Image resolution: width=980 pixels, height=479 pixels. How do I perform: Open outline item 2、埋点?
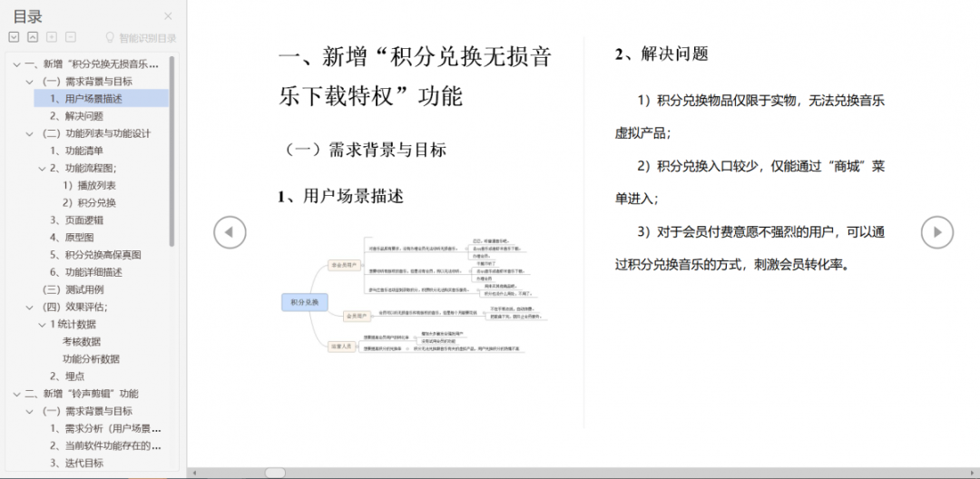(x=67, y=376)
